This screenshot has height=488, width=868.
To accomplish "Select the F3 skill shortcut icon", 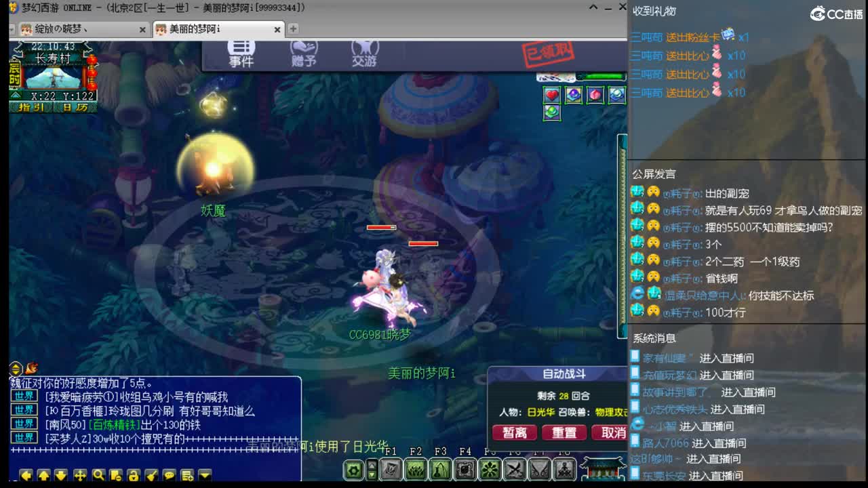I will click(x=441, y=469).
